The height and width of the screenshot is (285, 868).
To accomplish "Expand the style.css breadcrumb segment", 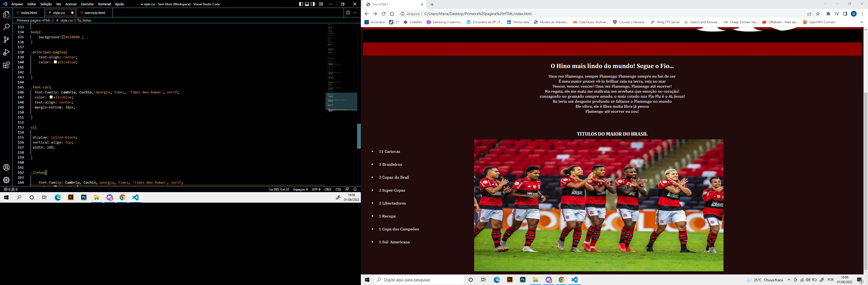I will (64, 21).
